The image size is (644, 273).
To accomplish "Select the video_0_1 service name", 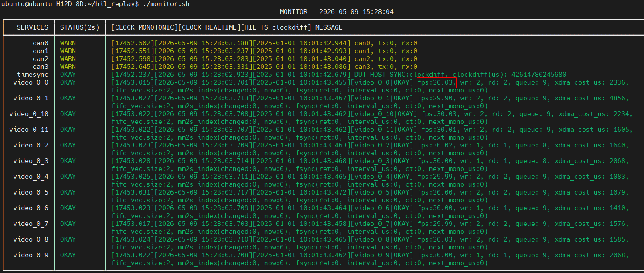I will pyautogui.click(x=31, y=98).
